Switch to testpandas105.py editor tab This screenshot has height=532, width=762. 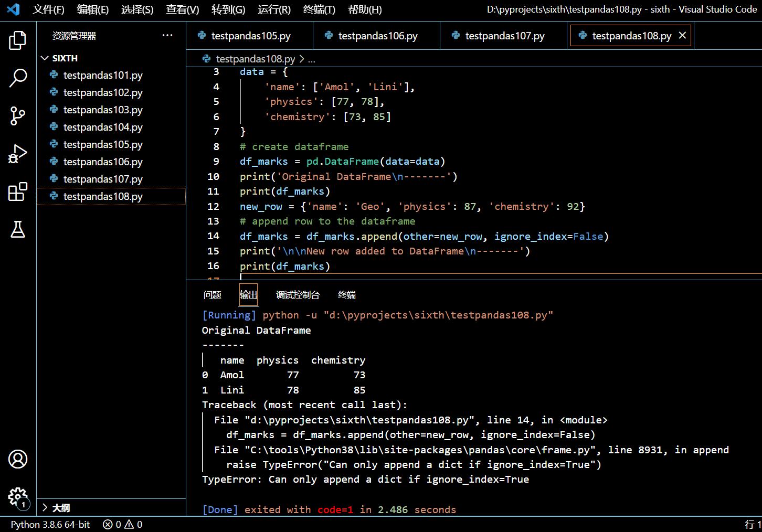click(250, 36)
